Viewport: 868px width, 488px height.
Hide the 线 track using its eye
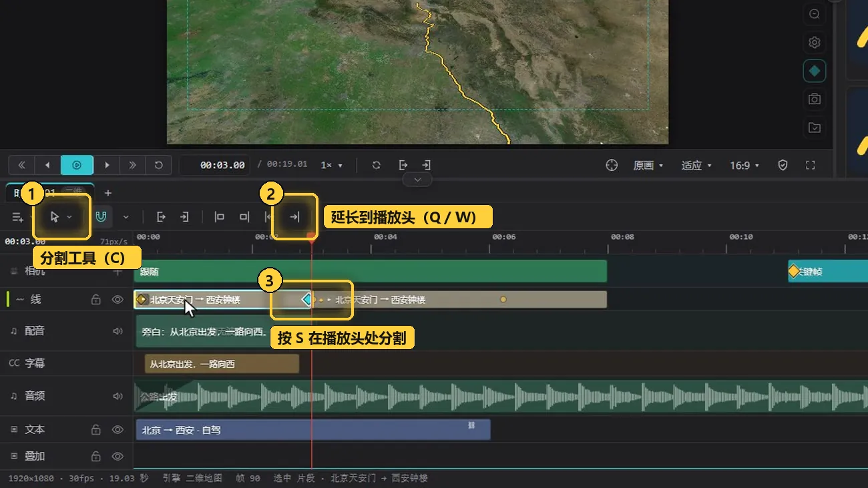click(x=118, y=300)
